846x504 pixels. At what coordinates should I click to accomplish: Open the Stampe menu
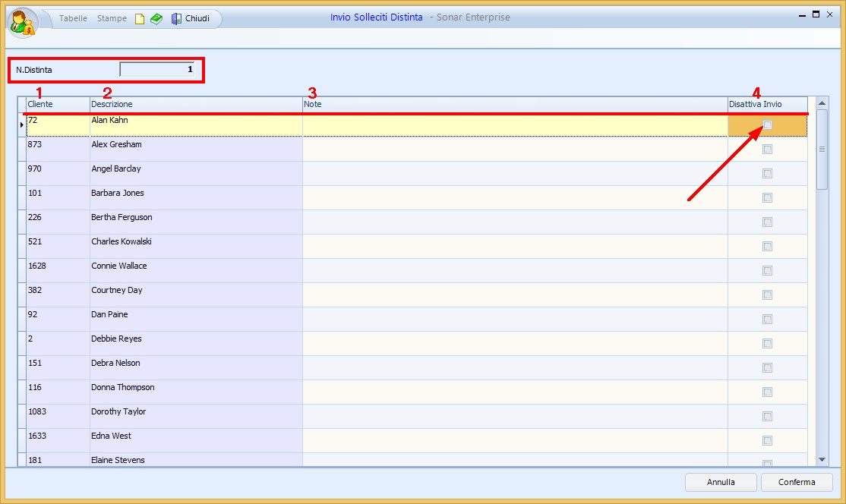[112, 18]
